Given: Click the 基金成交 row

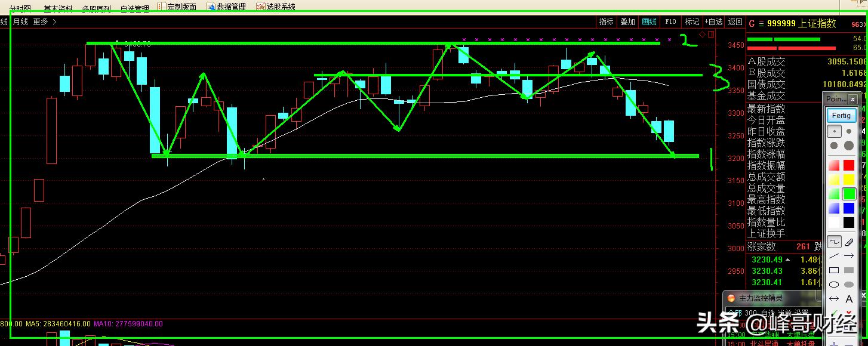Looking at the screenshot, I should [x=766, y=95].
